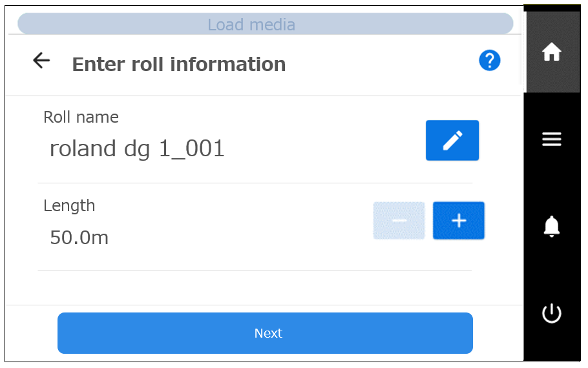
Task: Click the 'Enter roll information' title
Action: (178, 65)
